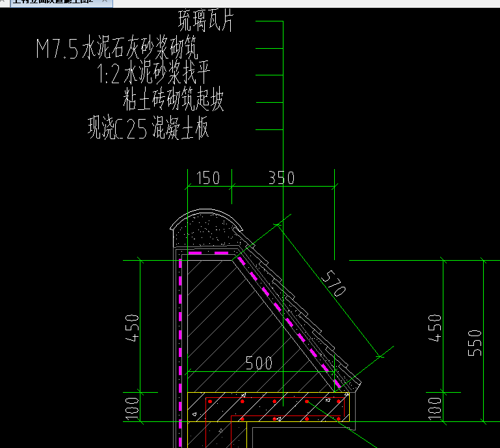The width and height of the screenshot is (500, 448).
Task: Select the 1:2水泥砂浆找平 annotation text
Action: pyautogui.click(x=153, y=73)
